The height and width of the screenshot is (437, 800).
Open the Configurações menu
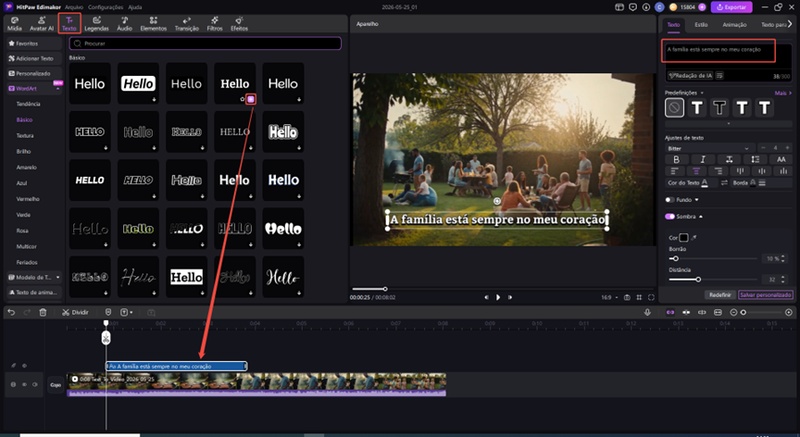(x=105, y=7)
